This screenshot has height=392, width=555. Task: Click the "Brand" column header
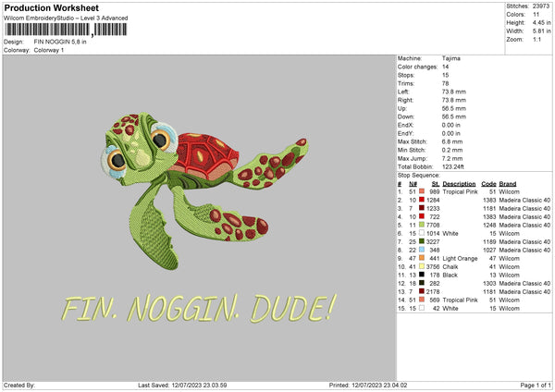tap(508, 184)
